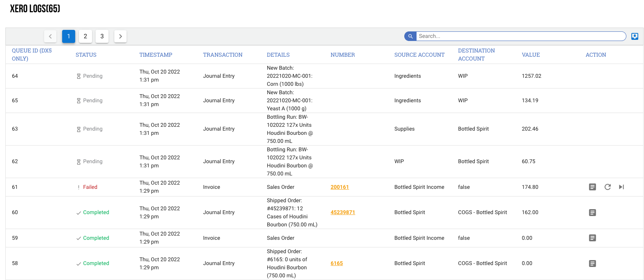Open order number 45239871 link

[343, 212]
